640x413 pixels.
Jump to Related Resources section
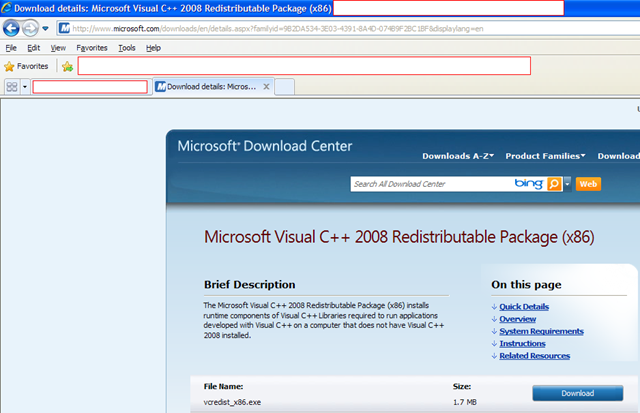[x=534, y=355]
